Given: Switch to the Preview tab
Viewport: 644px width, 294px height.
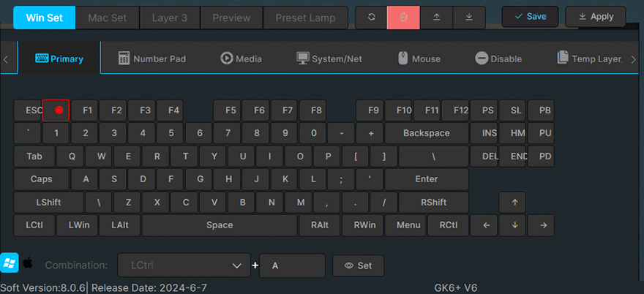Looking at the screenshot, I should tap(231, 18).
